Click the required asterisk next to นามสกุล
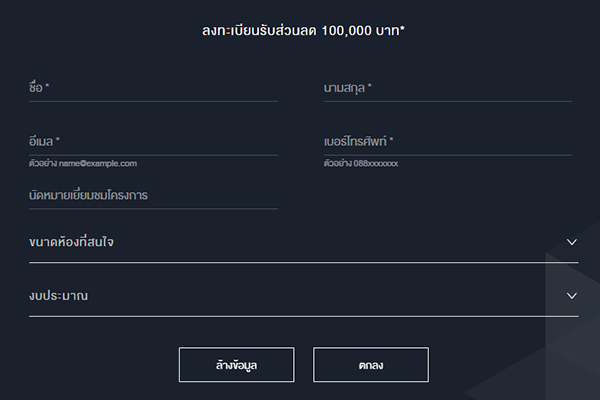 coord(370,87)
